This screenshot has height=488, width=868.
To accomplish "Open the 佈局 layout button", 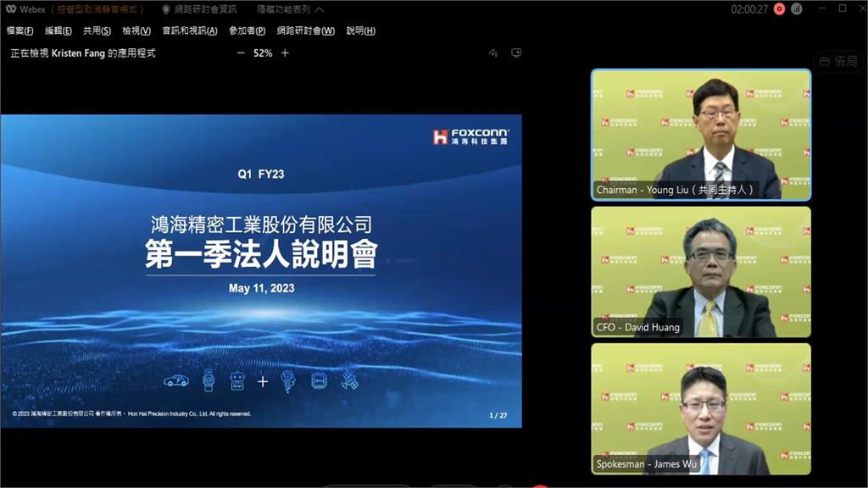I will [x=838, y=61].
